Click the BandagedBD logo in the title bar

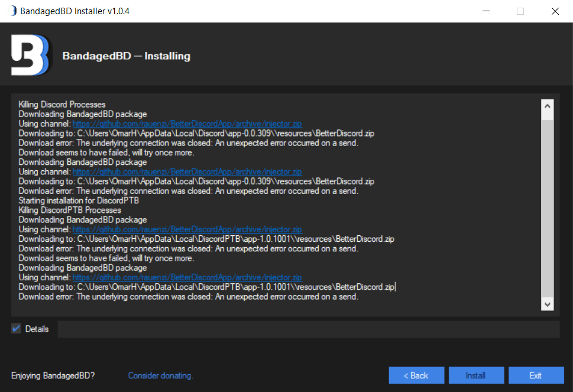click(x=11, y=11)
